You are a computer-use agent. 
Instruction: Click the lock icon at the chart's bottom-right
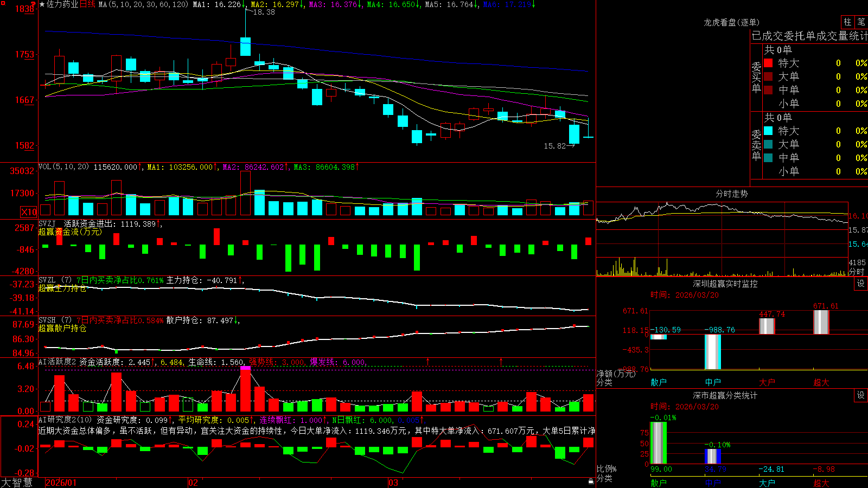click(591, 481)
